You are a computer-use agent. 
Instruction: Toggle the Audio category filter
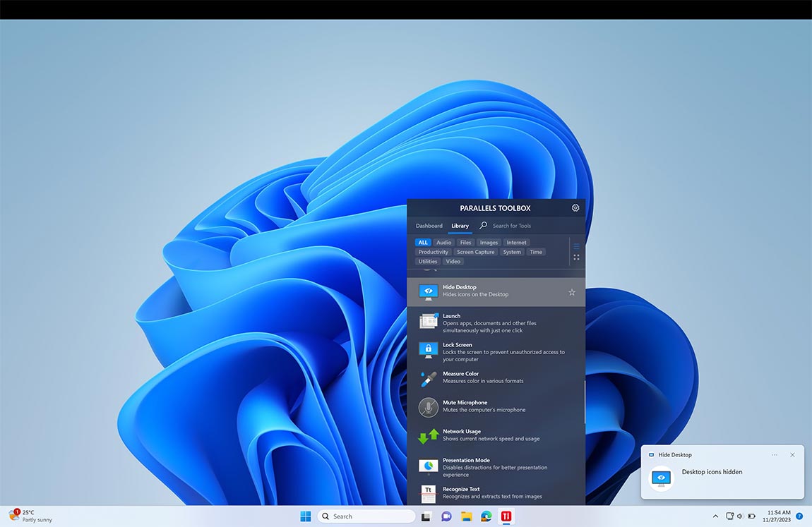pyautogui.click(x=443, y=242)
